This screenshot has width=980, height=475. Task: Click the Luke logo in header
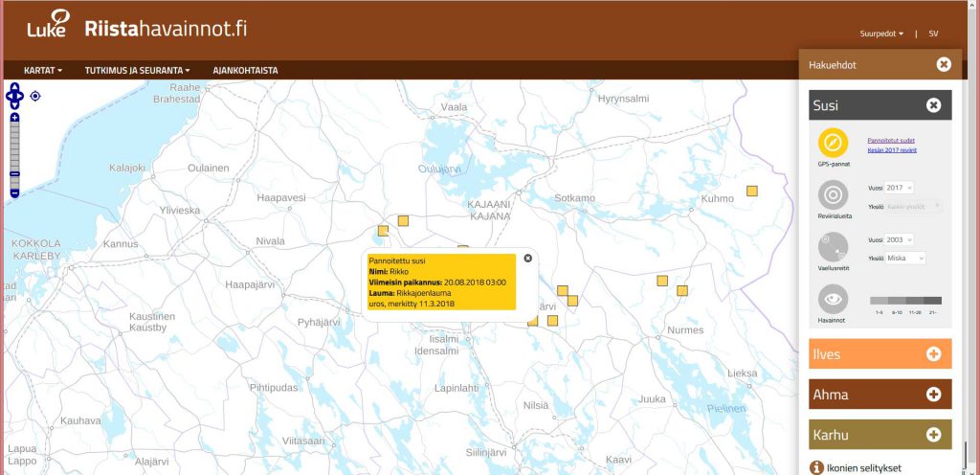pos(48,24)
